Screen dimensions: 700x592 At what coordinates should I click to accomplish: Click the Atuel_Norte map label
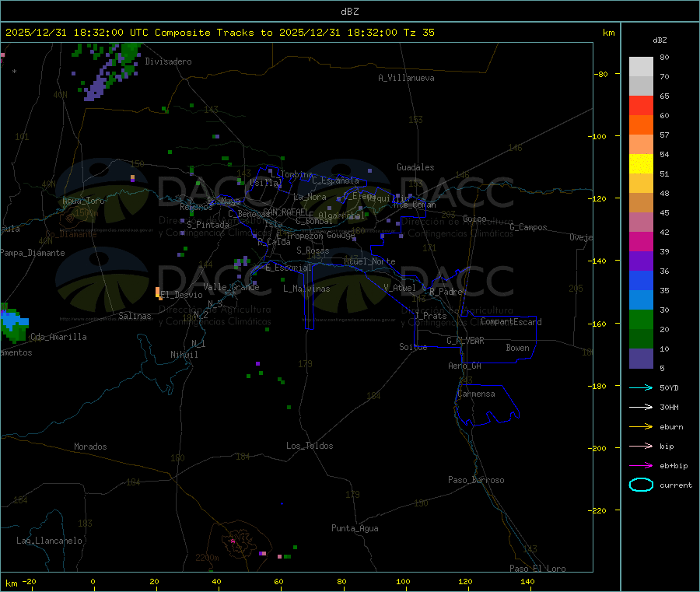click(x=369, y=261)
